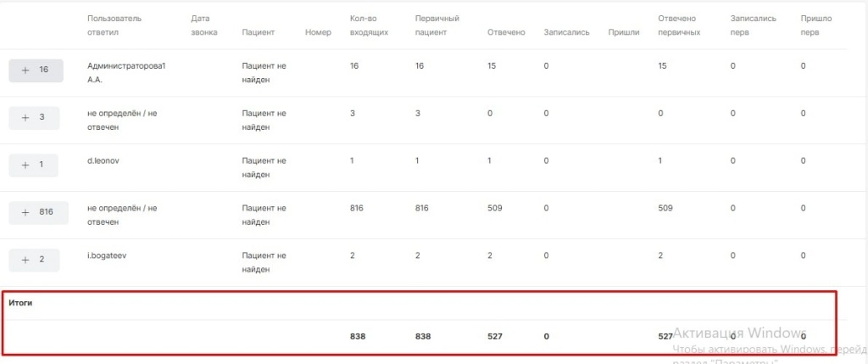Click the plus 1 button beside d.leonov

[x=34, y=165]
